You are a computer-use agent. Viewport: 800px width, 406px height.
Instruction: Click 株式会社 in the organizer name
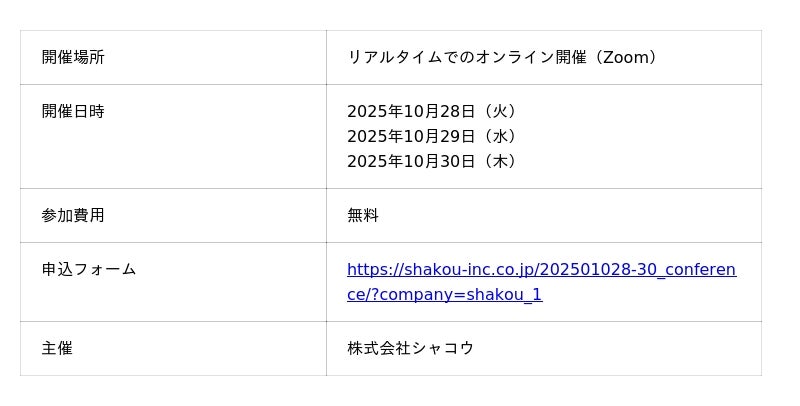point(379,348)
